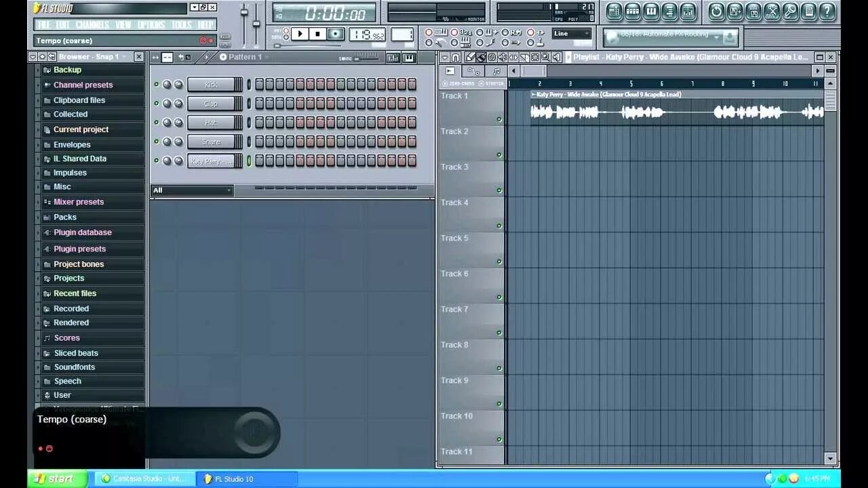Open the graph editor icon in step sequencer
This screenshot has height=488, width=868.
coord(393,58)
